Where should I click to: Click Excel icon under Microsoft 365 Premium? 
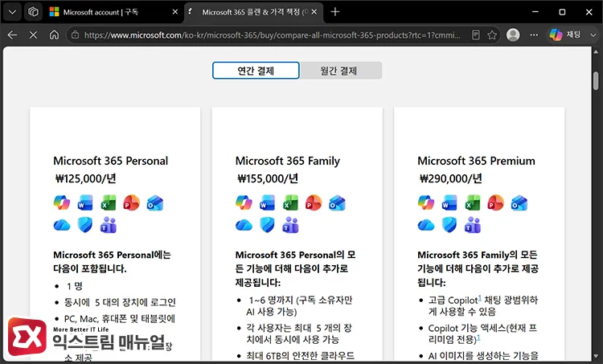pos(473,202)
